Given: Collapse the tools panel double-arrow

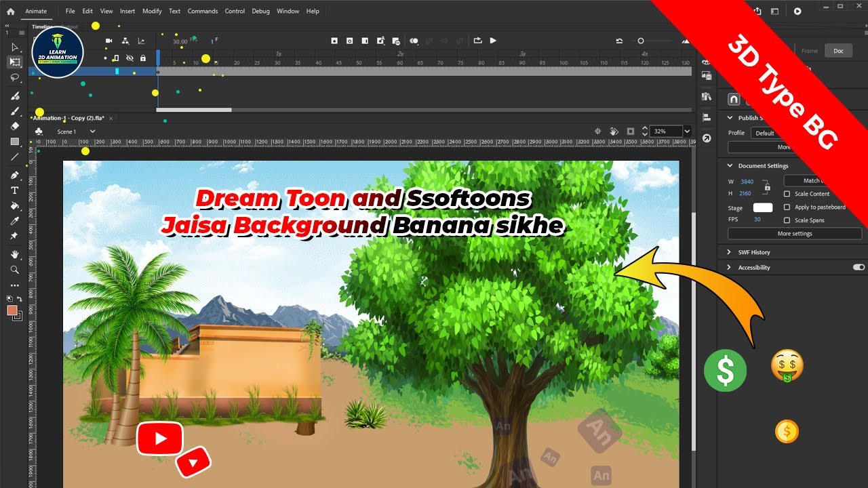Looking at the screenshot, I should [x=8, y=26].
